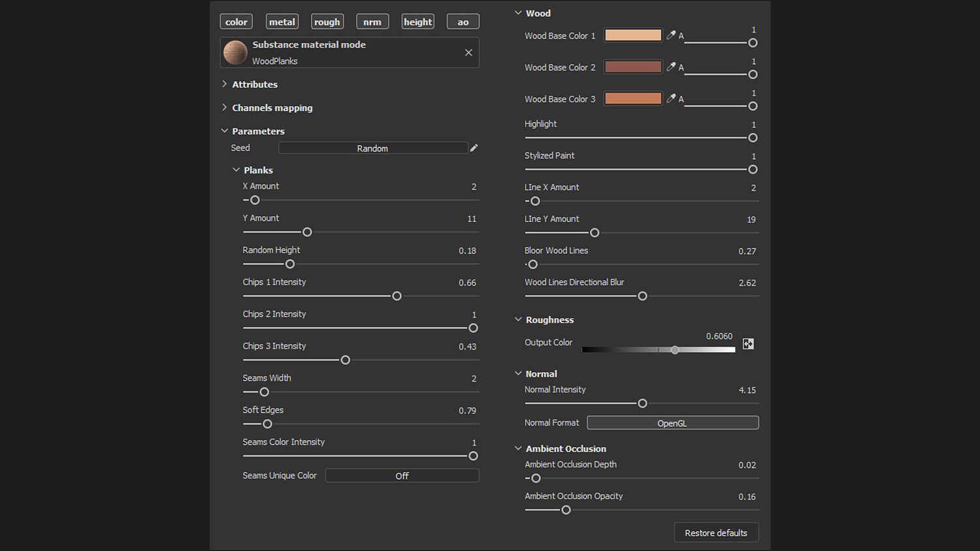Screen dimensions: 980x551
Task: Click the Seed edit pencil icon
Action: click(474, 148)
